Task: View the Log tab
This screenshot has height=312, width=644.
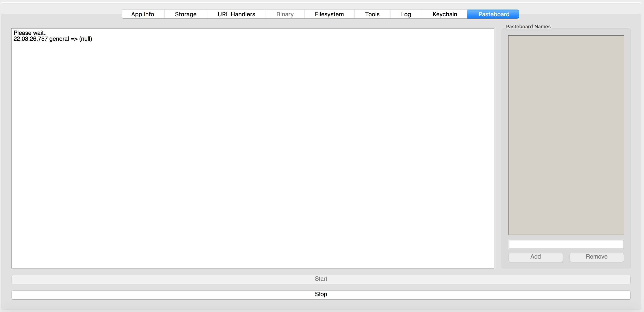Action: (406, 14)
